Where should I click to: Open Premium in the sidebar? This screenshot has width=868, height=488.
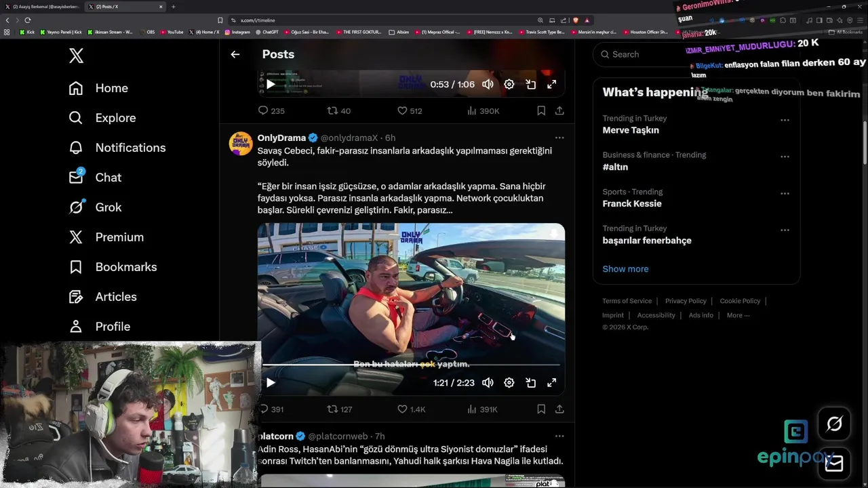click(x=106, y=237)
